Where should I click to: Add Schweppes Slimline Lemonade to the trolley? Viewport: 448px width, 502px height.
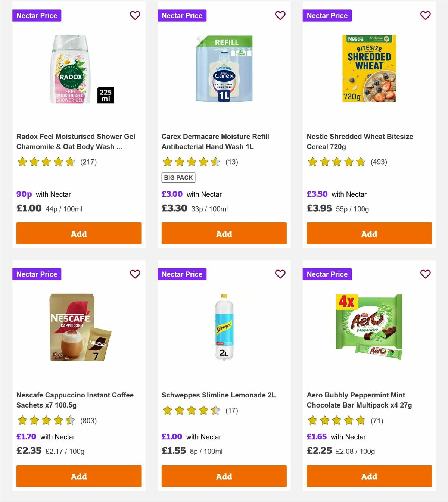224,476
